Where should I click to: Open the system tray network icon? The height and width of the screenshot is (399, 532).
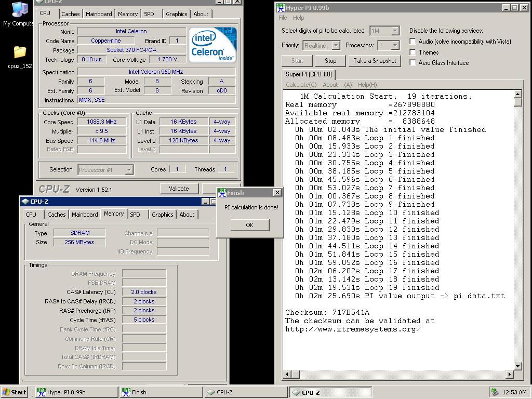point(495,392)
